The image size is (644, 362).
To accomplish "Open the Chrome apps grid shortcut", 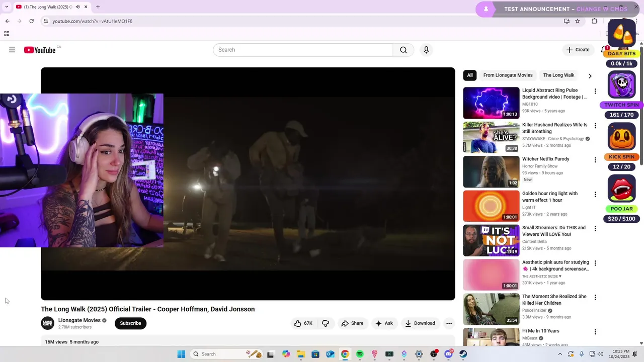I will click(7, 34).
